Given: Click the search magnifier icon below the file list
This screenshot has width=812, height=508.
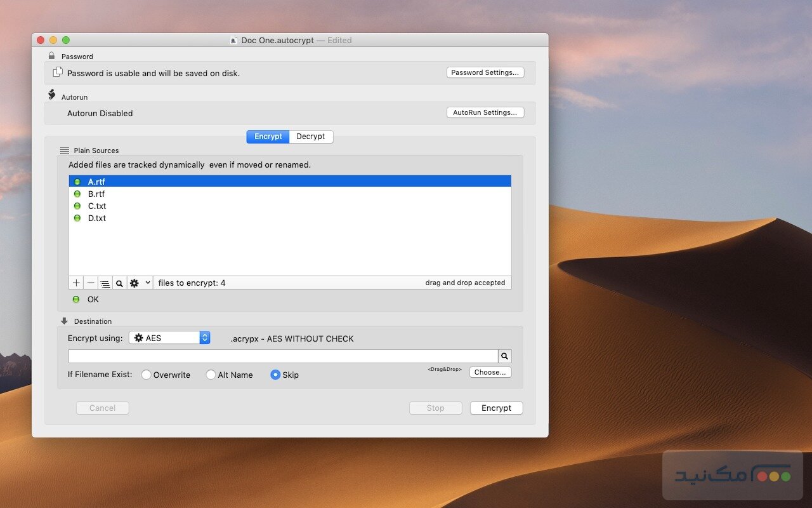Looking at the screenshot, I should tap(119, 283).
